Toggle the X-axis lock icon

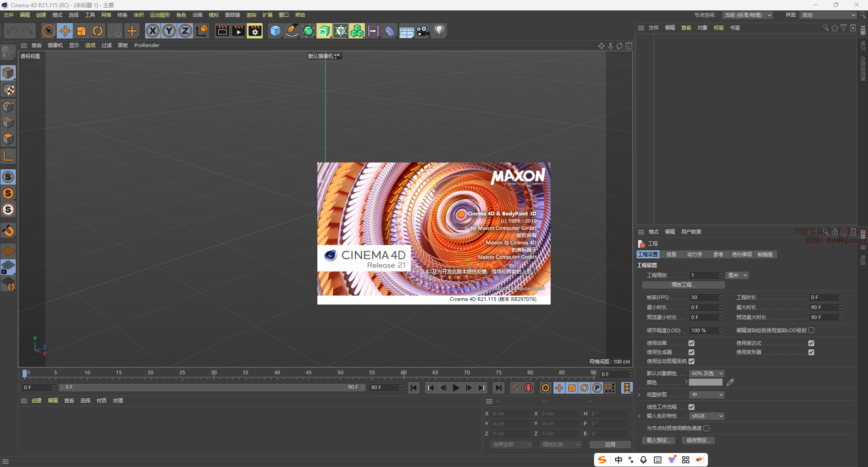(x=153, y=31)
